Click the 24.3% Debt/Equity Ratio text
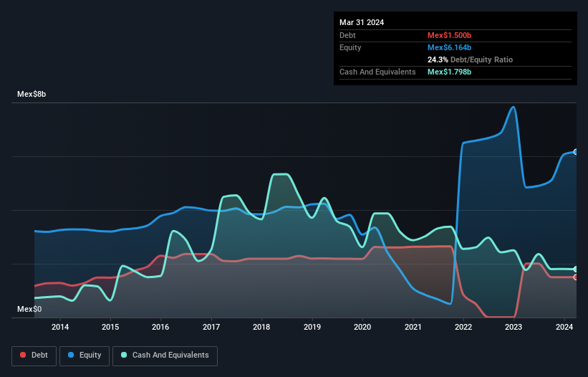This screenshot has height=377, width=588. [470, 59]
